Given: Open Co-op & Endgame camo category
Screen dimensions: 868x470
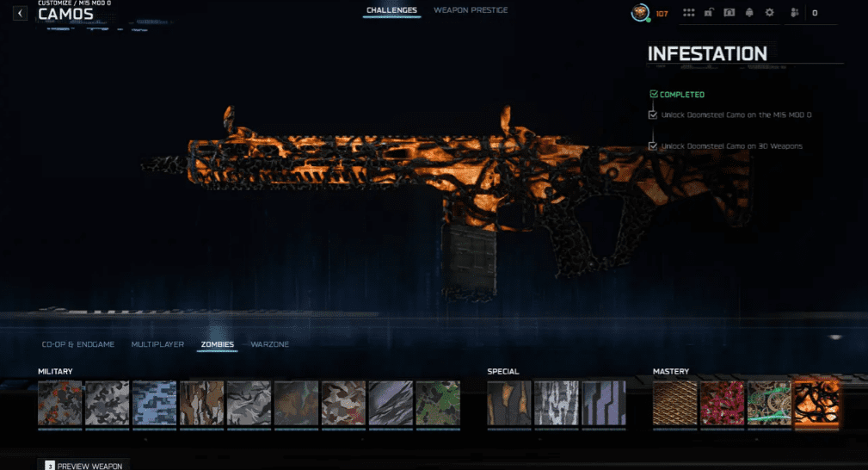Looking at the screenshot, I should pyautogui.click(x=77, y=344).
